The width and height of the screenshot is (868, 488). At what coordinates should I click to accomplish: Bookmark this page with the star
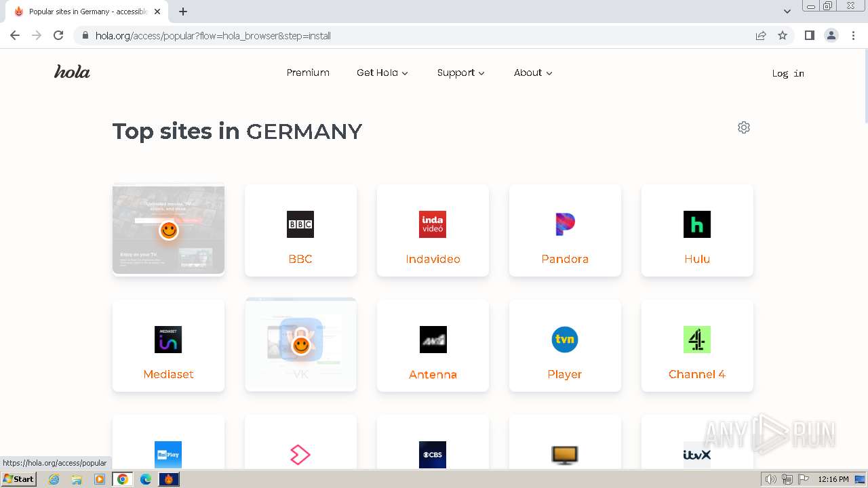pos(783,35)
